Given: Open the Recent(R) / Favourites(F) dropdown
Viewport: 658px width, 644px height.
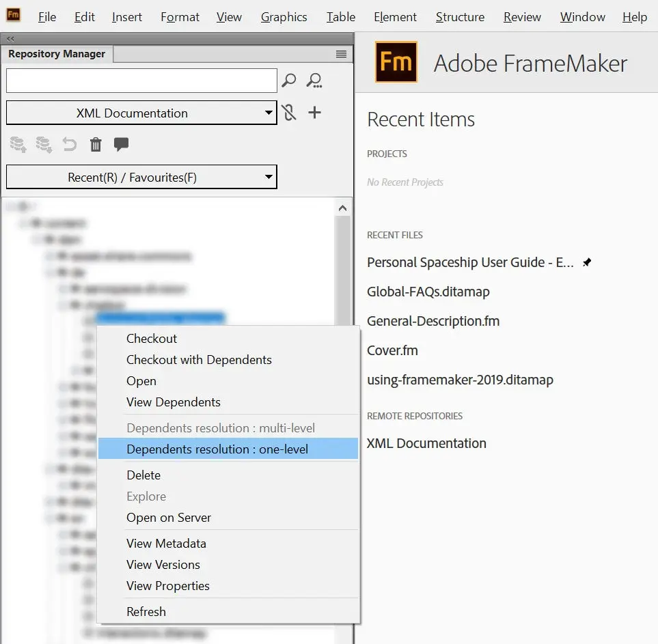Looking at the screenshot, I should click(x=141, y=177).
